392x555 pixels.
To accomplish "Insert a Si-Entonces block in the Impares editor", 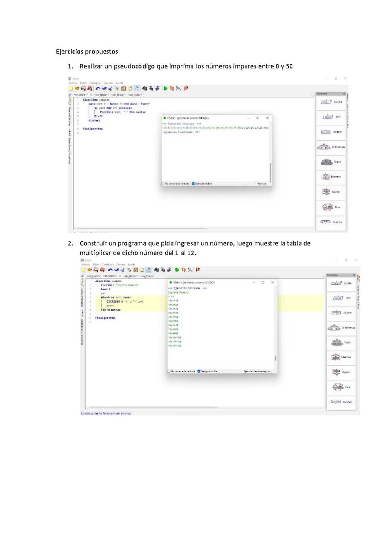I will point(331,147).
